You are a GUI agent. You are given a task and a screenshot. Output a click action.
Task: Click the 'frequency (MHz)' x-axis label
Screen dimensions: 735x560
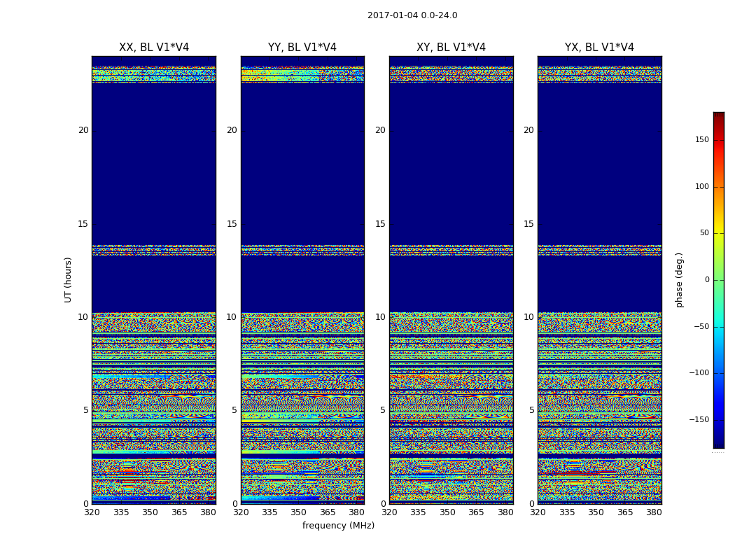click(338, 525)
